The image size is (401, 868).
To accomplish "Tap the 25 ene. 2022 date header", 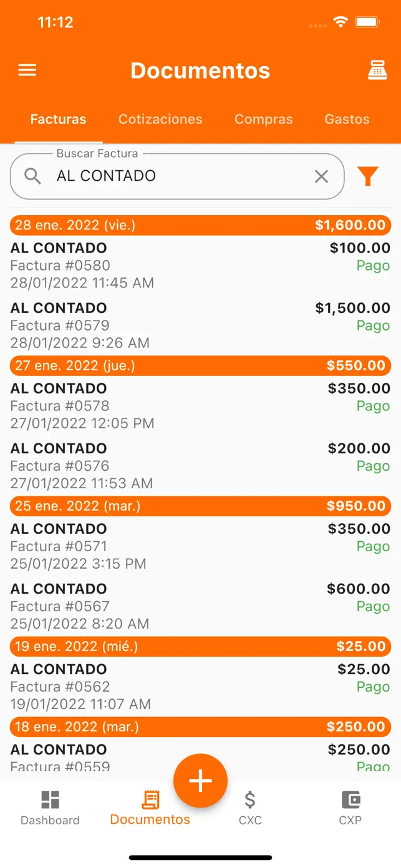I will [x=200, y=506].
